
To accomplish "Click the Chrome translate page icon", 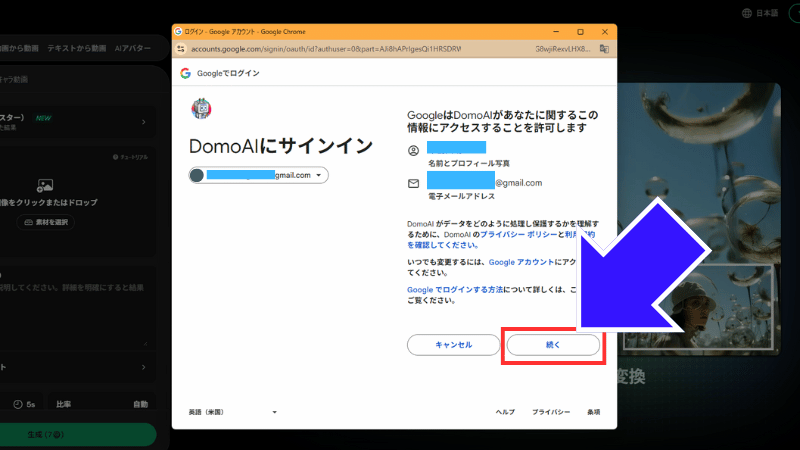I will click(604, 48).
